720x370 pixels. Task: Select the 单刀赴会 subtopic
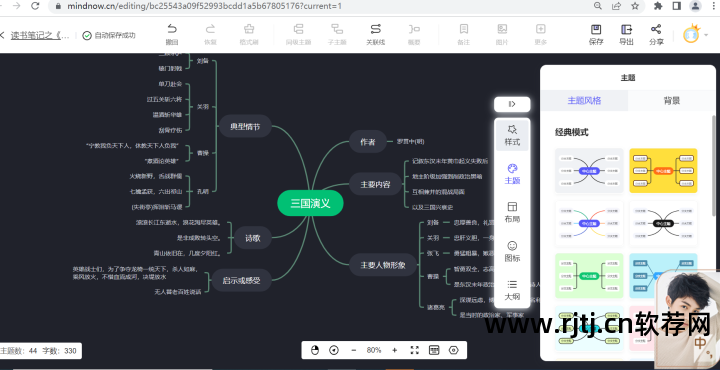170,84
